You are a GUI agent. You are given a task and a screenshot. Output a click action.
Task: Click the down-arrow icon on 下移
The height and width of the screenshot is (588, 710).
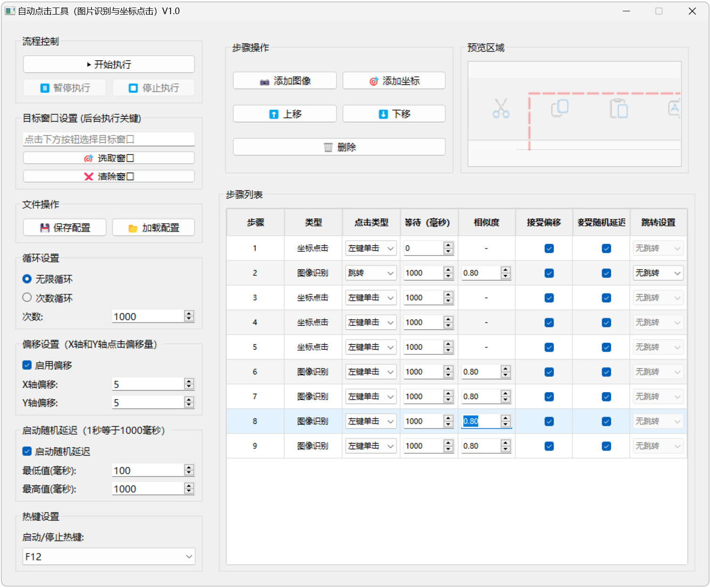click(x=384, y=114)
